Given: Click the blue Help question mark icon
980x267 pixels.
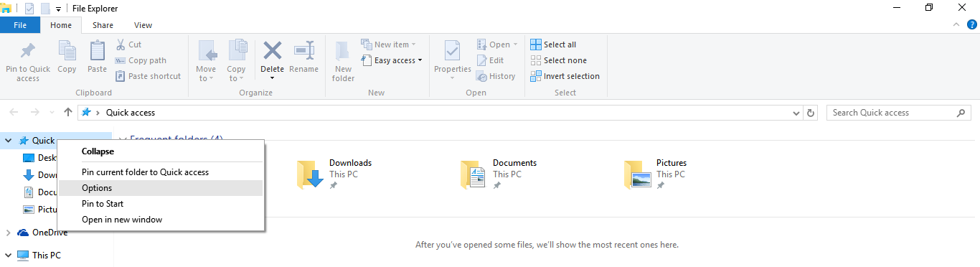Looking at the screenshot, I should 972,24.
